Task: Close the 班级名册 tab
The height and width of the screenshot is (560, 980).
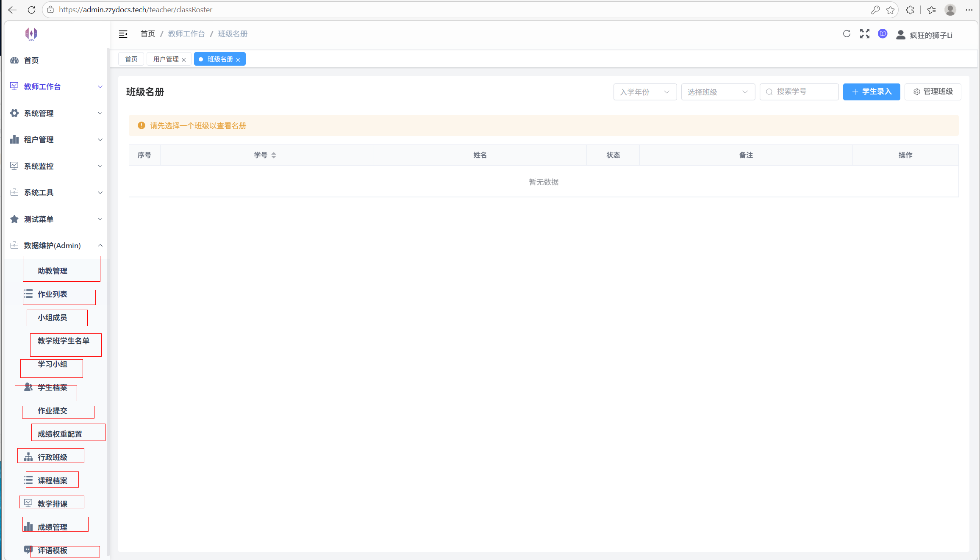Action: [x=238, y=60]
